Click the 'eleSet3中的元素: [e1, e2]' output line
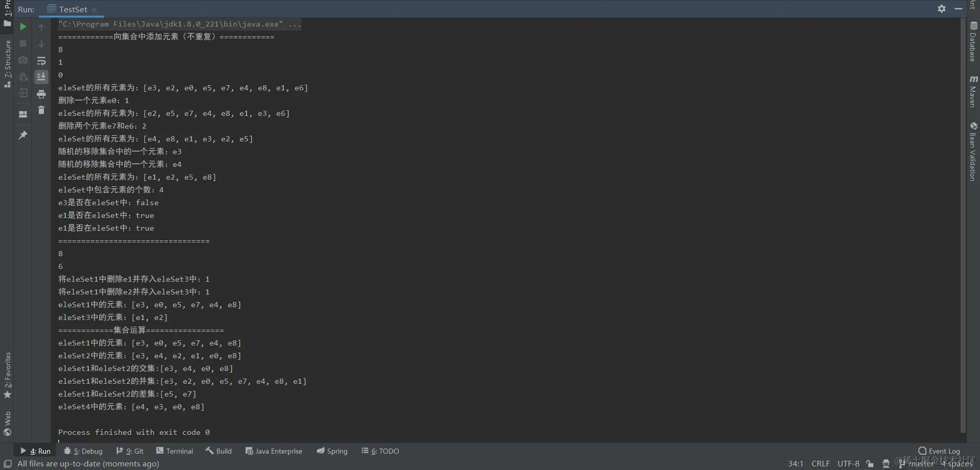Viewport: 980px width, 470px height. click(113, 317)
